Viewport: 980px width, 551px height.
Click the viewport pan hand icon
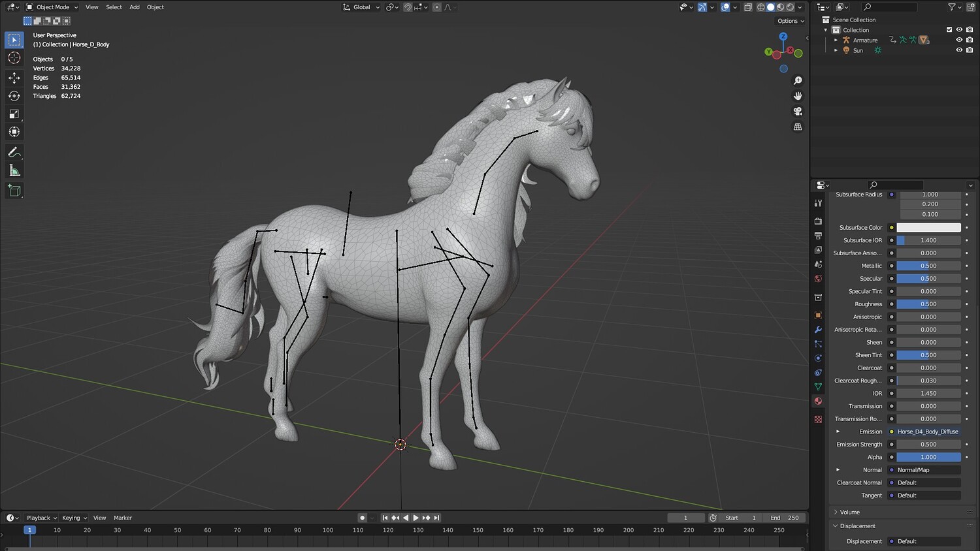798,96
